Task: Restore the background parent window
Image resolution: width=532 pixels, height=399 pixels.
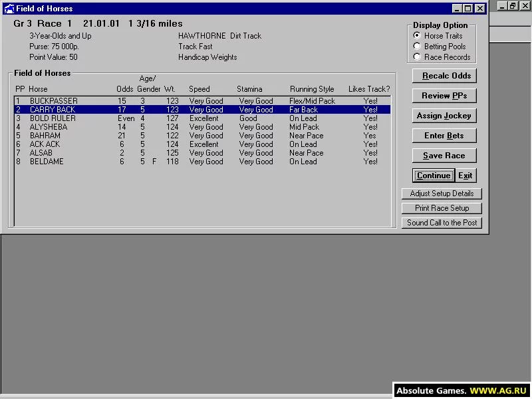Action: (x=513, y=6)
